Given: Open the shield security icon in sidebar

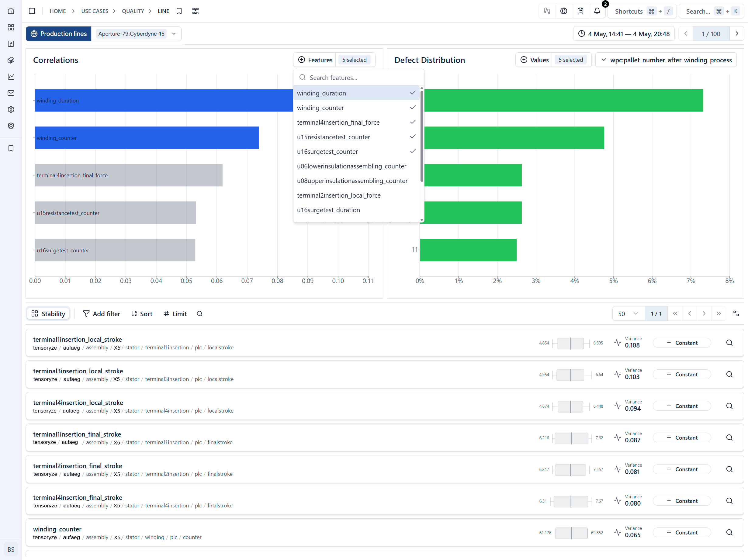Looking at the screenshot, I should [11, 126].
